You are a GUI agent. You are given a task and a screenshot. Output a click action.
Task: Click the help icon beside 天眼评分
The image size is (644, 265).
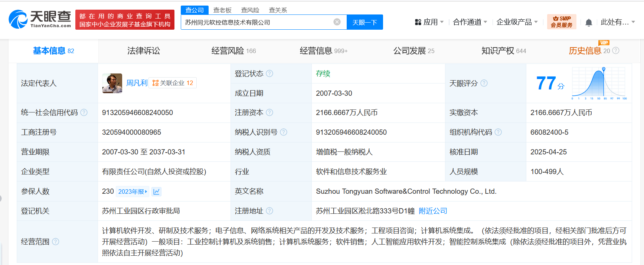coord(484,83)
